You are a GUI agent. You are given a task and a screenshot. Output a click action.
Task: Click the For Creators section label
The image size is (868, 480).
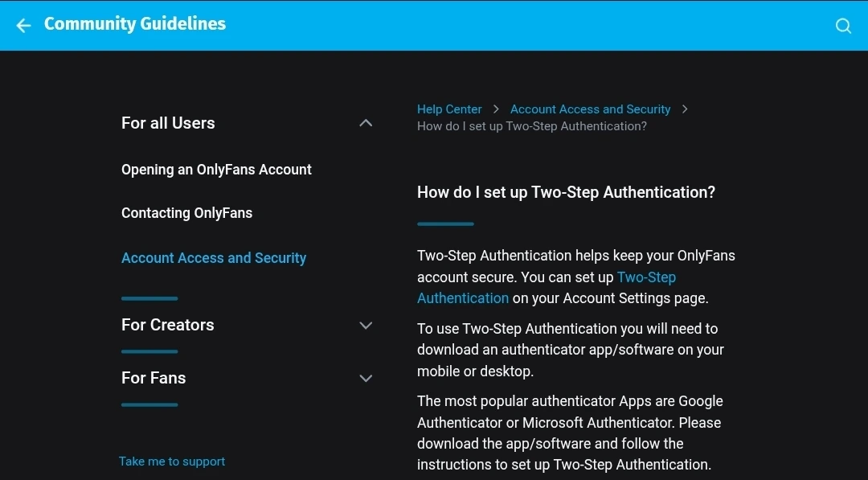167,325
